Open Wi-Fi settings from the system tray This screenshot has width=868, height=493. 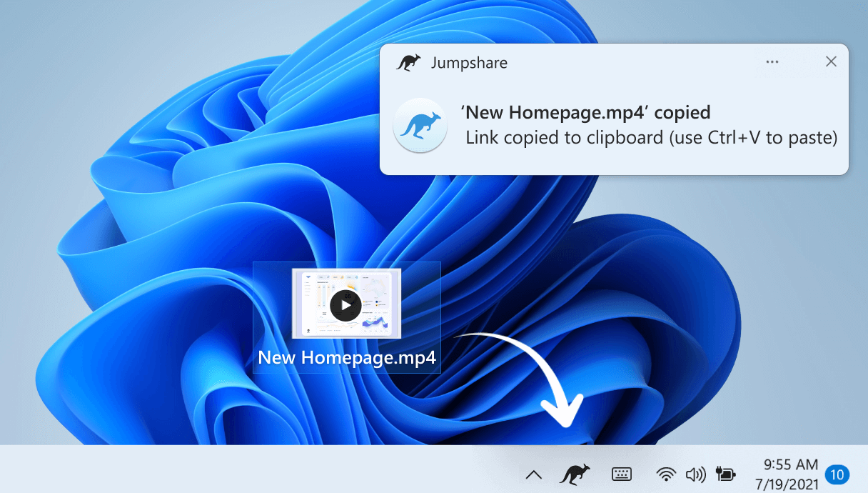[x=666, y=474]
